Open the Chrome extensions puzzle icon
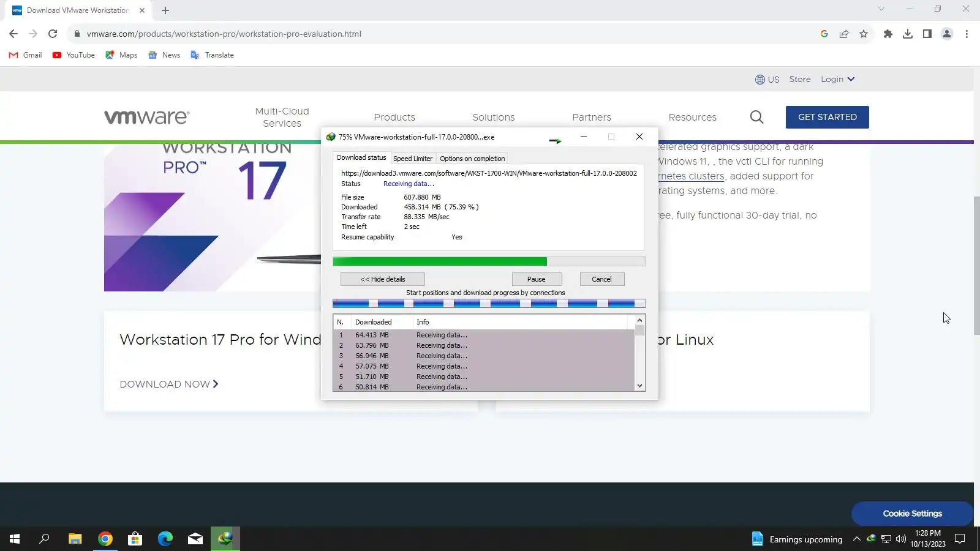Viewport: 980px width, 551px height. pyautogui.click(x=888, y=34)
